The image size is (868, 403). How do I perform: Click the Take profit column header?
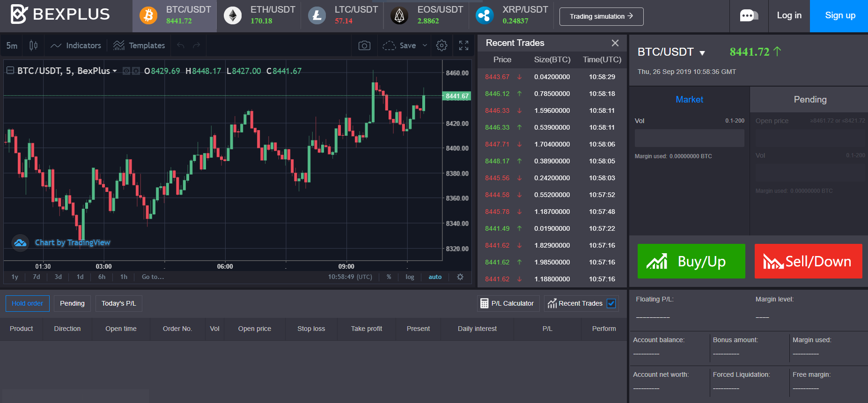[x=367, y=329]
